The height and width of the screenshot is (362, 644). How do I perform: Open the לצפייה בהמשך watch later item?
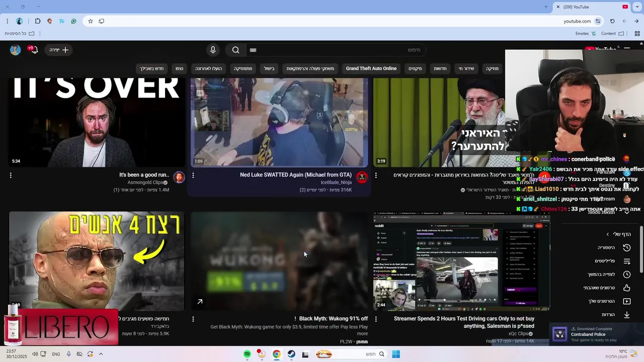coord(609,275)
